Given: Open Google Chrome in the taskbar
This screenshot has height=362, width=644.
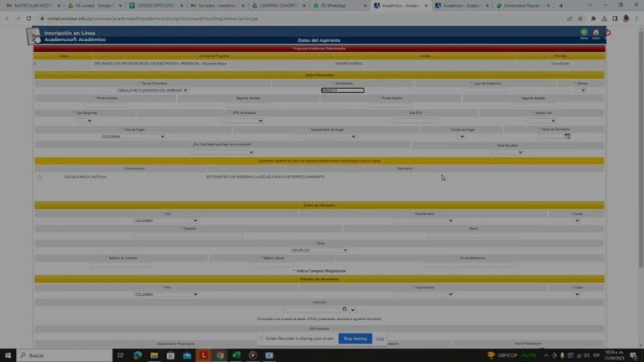Looking at the screenshot, I should pos(221,355).
